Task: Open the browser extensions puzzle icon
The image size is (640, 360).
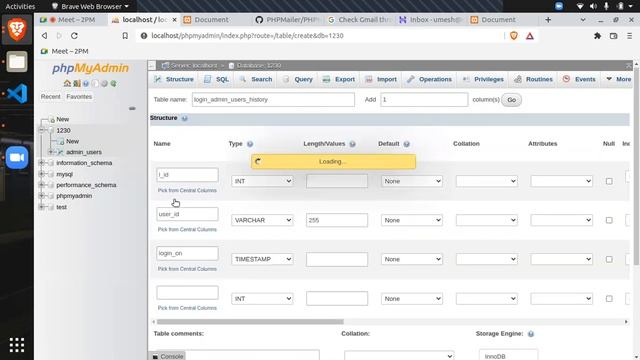Action: coord(598,36)
